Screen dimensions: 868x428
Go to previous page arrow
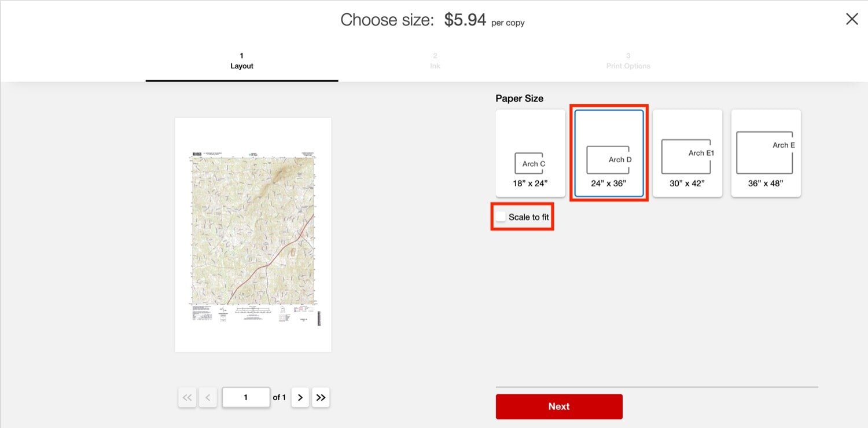tap(208, 397)
